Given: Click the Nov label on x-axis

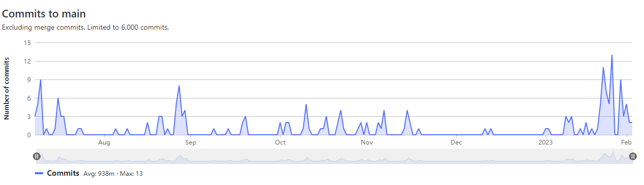Looking at the screenshot, I should pos(366,142).
